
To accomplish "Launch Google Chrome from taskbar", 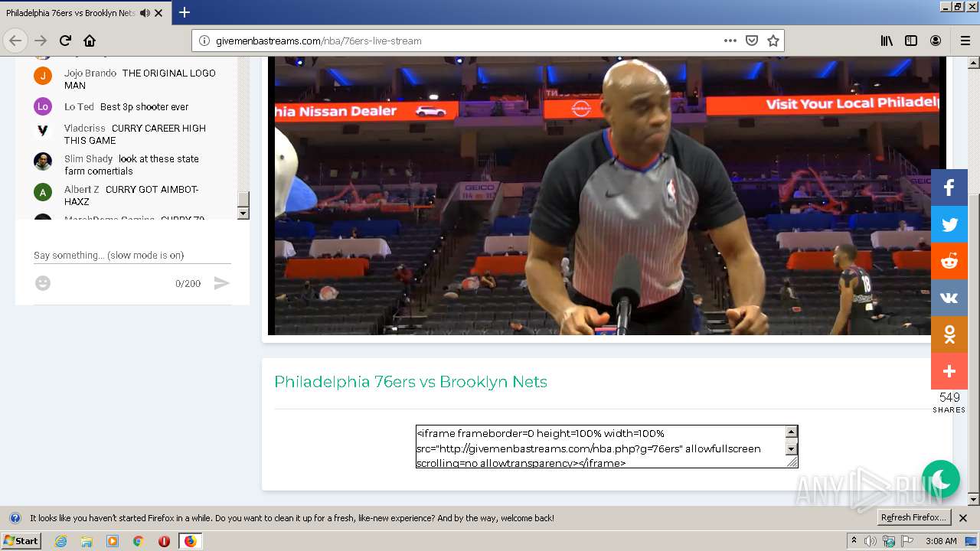I will tap(139, 541).
